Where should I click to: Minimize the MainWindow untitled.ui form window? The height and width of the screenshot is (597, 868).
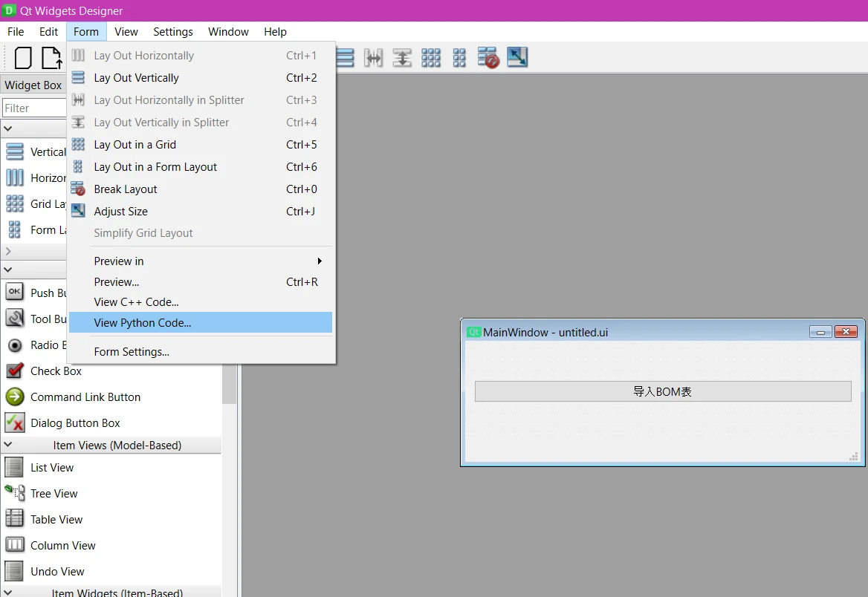(x=820, y=332)
